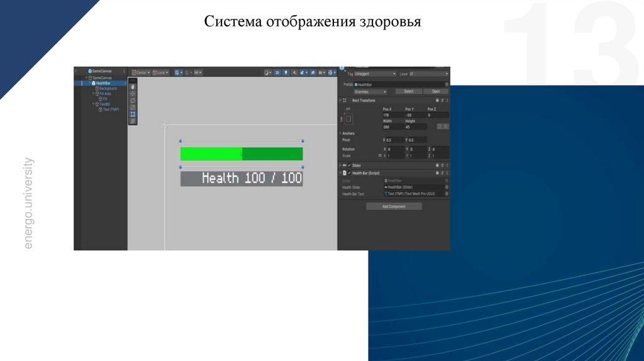Image resolution: width=644 pixels, height=361 pixels.
Task: Edit Pos Z field
Action: point(438,115)
